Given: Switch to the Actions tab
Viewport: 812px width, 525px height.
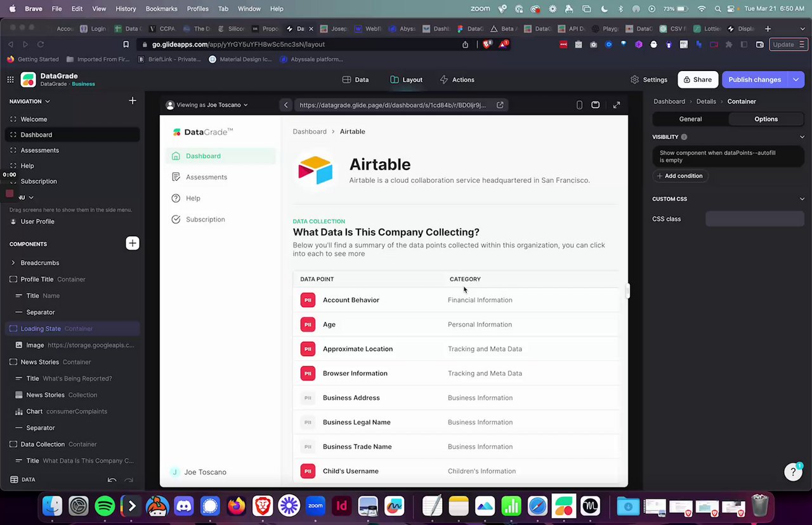Looking at the screenshot, I should coord(457,79).
